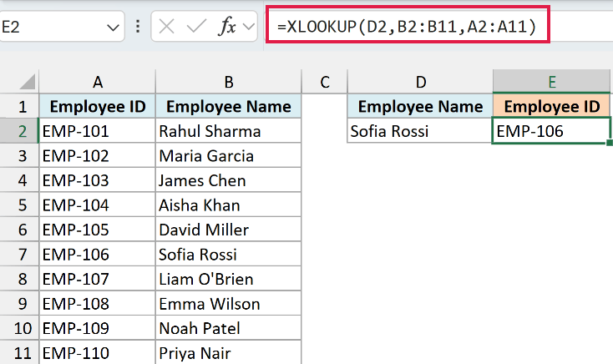Select row 11 header
Viewport: 613px width, 364px height.
[19, 352]
